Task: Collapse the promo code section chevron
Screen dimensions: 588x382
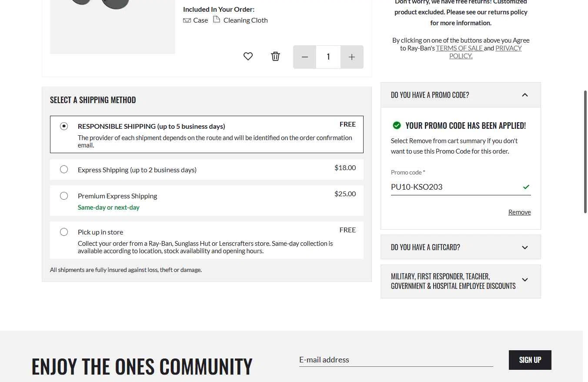Action: 525,95
